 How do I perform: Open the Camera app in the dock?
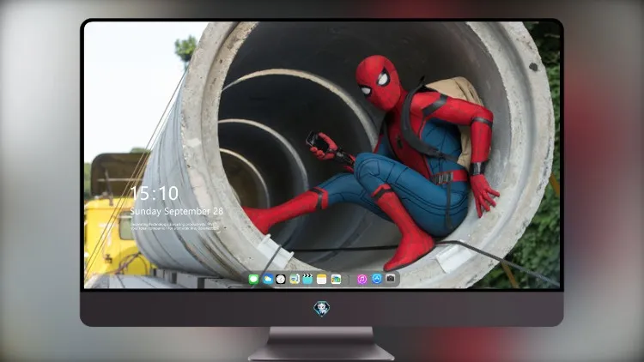391,279
